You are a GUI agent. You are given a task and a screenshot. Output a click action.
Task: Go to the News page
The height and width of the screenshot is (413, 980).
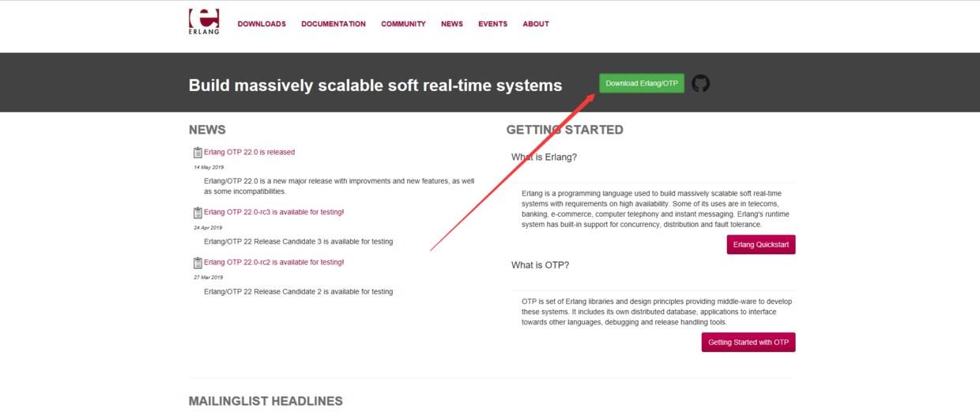point(452,24)
